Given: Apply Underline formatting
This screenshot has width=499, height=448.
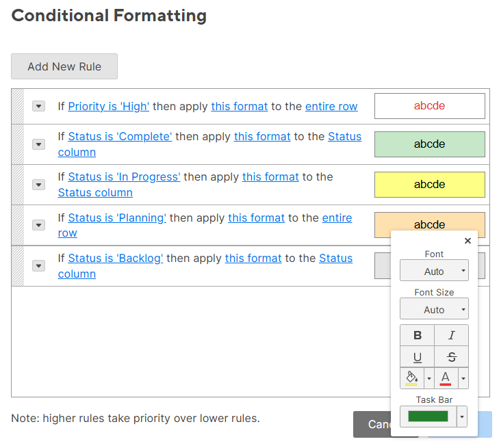Looking at the screenshot, I should 418,357.
